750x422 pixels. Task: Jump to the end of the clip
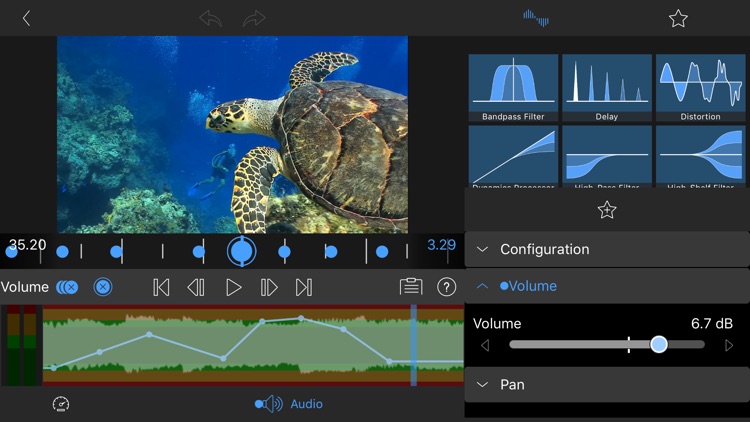pos(304,288)
